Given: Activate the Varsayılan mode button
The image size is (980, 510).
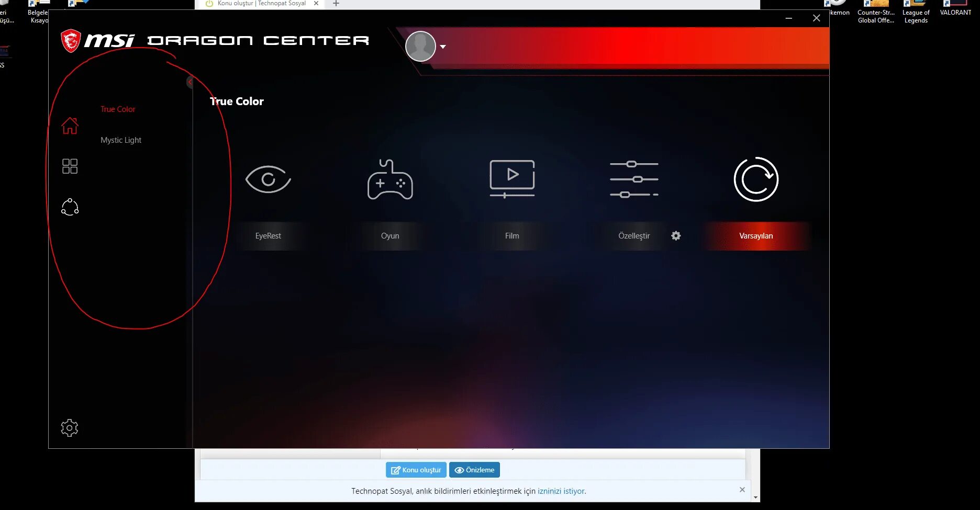Looking at the screenshot, I should (x=756, y=236).
